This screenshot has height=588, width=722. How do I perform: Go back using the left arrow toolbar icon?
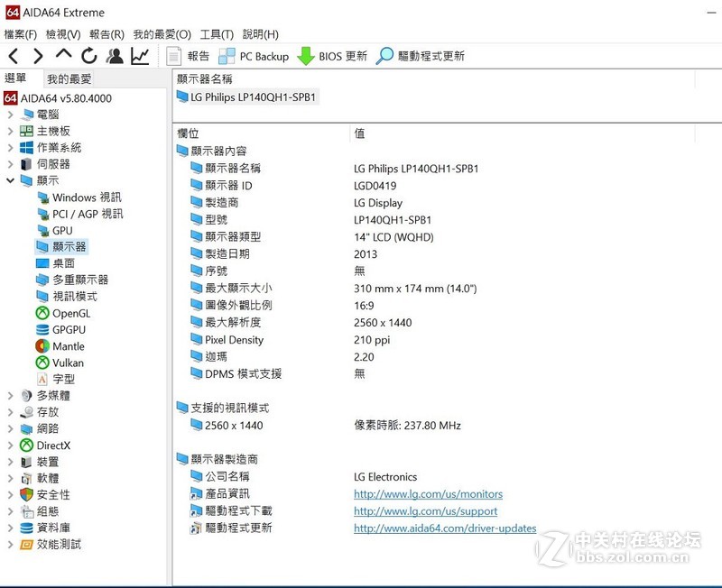pyautogui.click(x=14, y=56)
